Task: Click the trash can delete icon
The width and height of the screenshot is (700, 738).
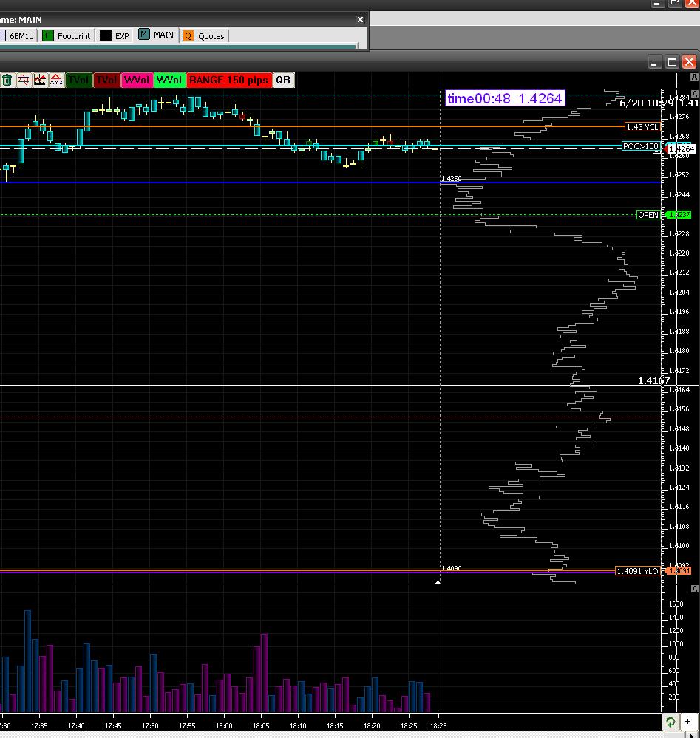Action: (7, 80)
